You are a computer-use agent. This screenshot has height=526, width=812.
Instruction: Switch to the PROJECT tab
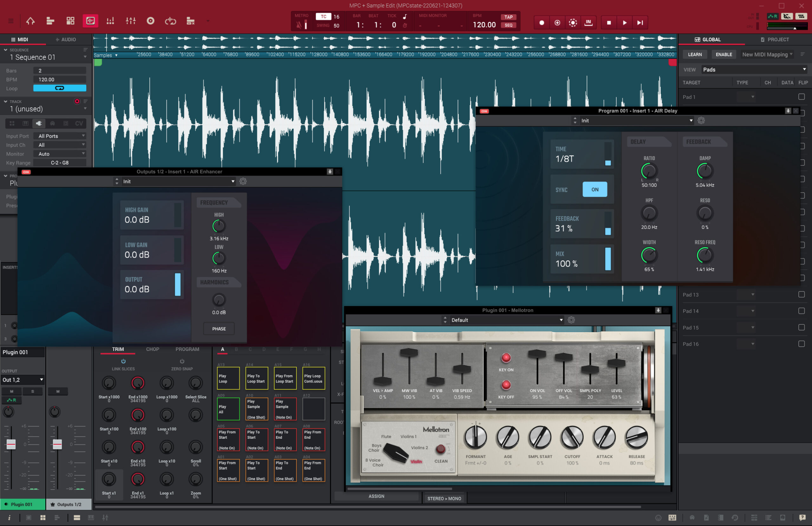pyautogui.click(x=775, y=40)
